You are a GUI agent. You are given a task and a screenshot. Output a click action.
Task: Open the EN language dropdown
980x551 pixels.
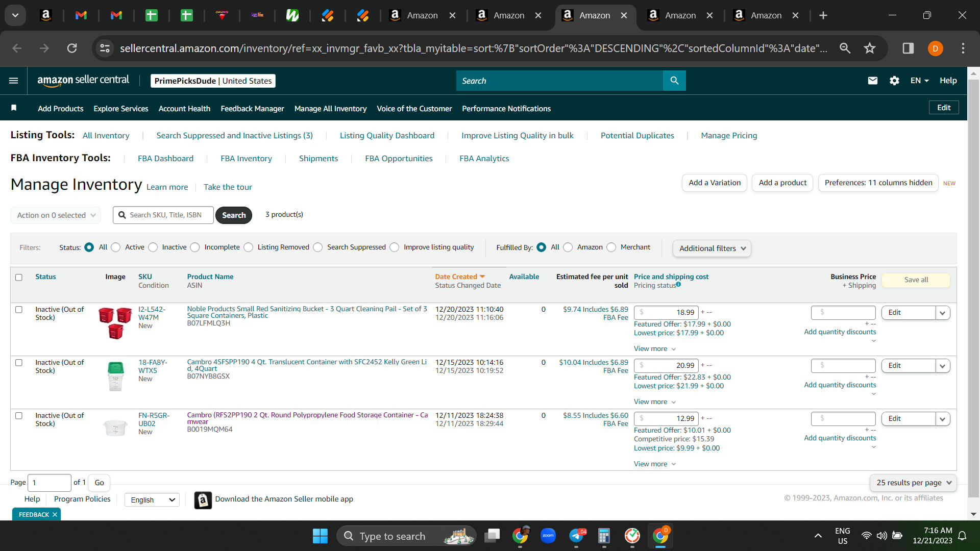[x=919, y=81]
